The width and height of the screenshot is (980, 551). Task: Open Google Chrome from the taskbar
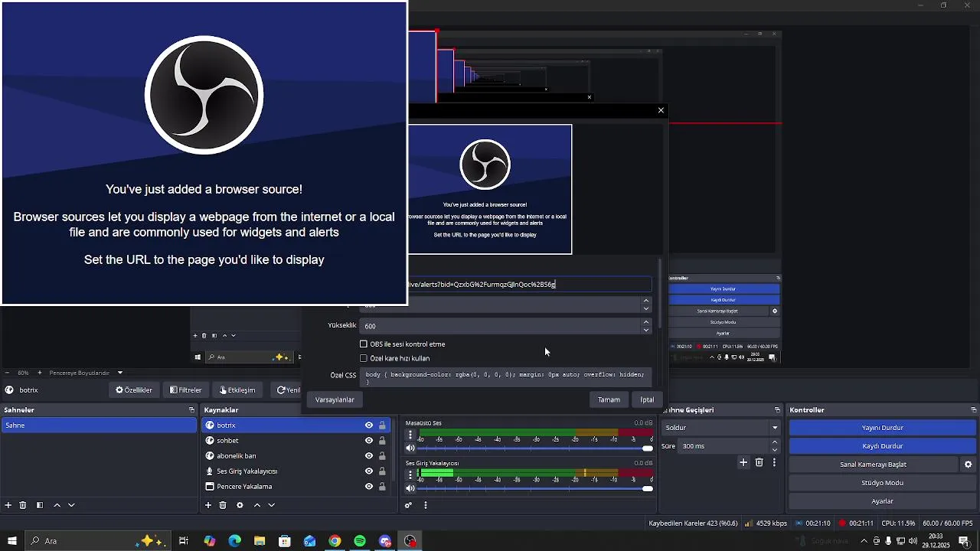(x=335, y=541)
